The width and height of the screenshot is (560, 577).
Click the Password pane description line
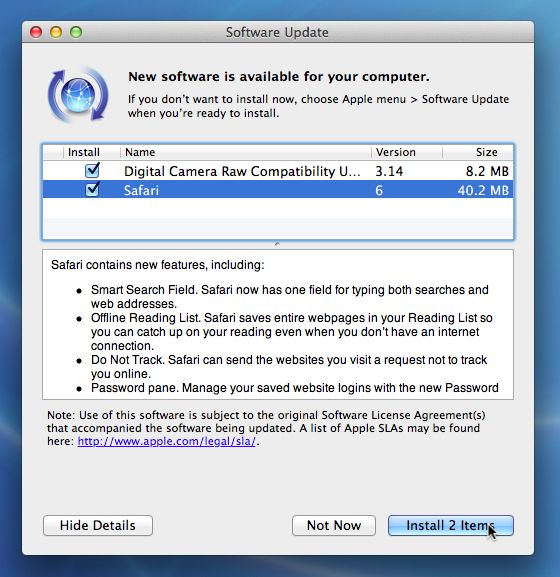(295, 388)
